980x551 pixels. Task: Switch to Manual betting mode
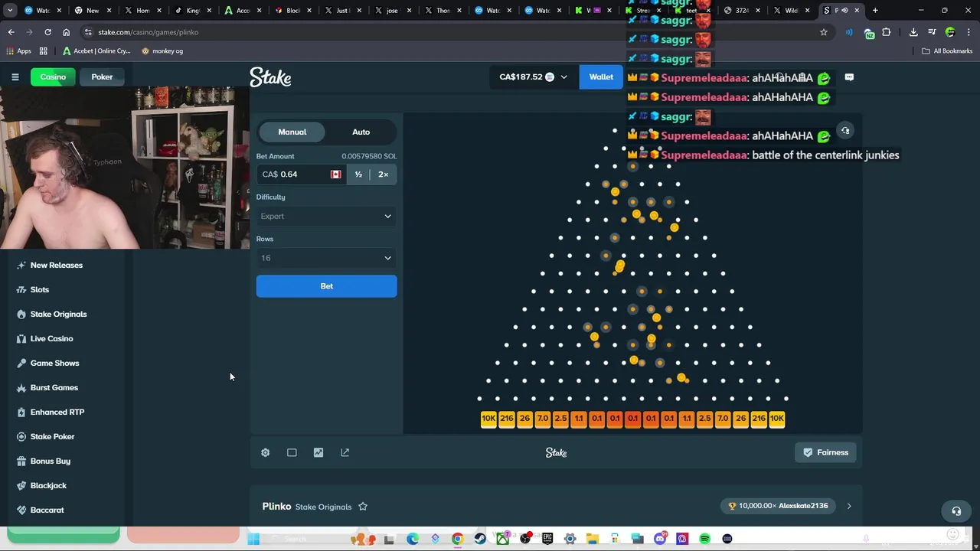click(292, 132)
